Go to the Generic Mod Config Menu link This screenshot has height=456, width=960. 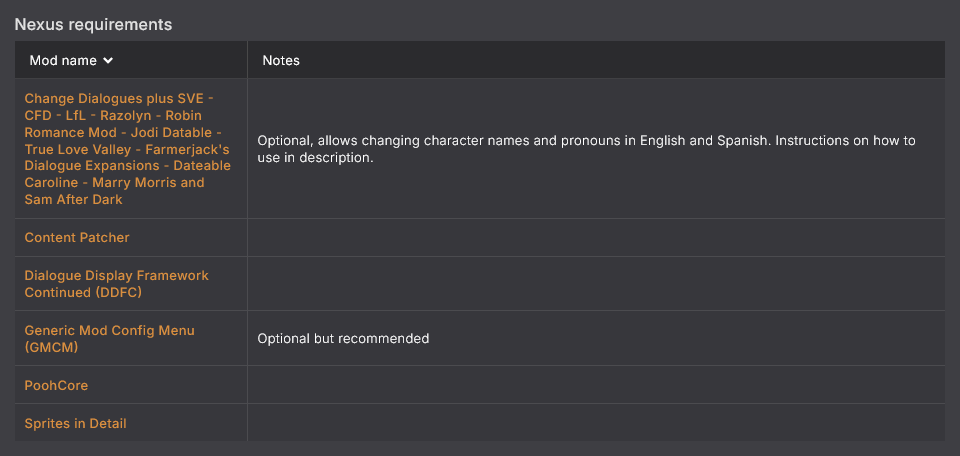[109, 330]
